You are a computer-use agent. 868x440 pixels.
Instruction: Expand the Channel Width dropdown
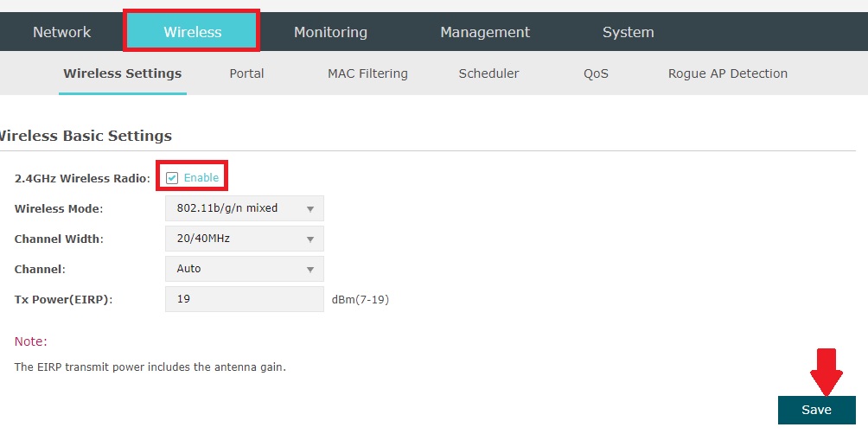(244, 239)
